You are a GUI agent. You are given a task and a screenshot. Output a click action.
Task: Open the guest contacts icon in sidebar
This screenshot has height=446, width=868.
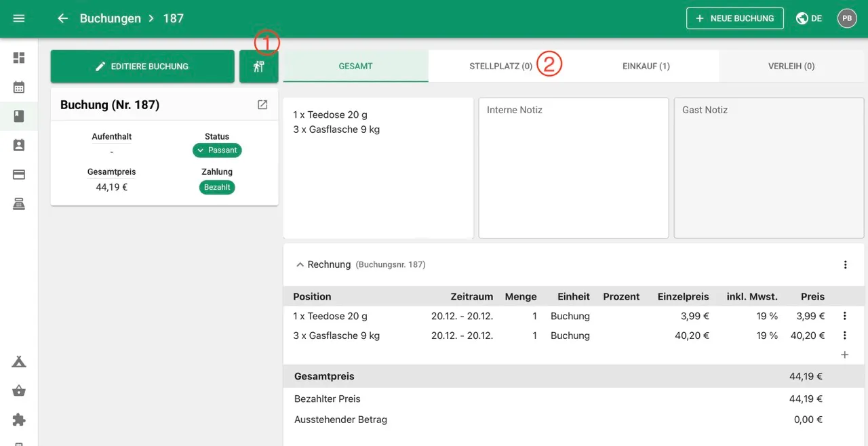(19, 145)
